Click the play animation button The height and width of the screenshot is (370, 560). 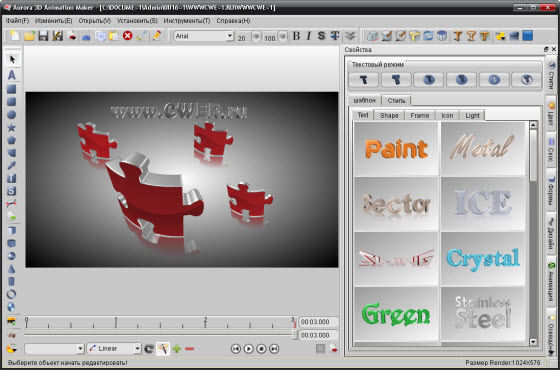[x=248, y=349]
